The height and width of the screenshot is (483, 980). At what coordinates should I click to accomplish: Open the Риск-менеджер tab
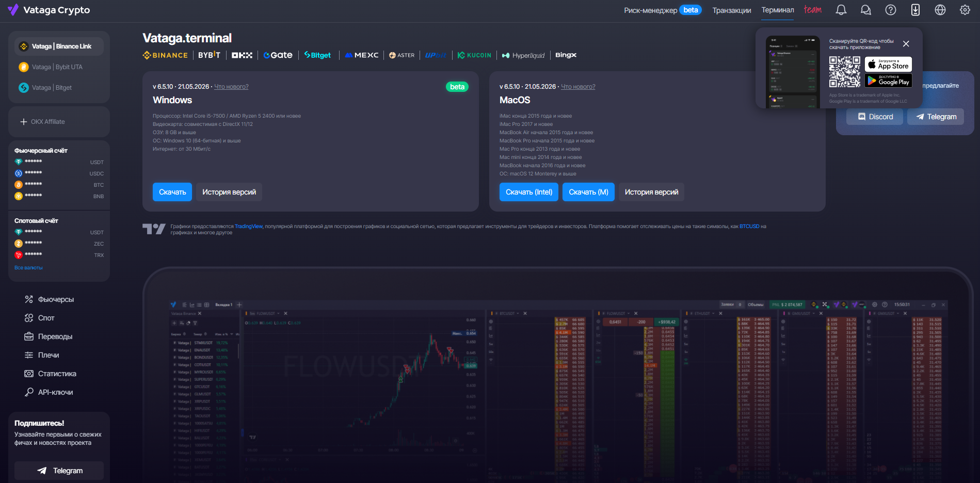point(663,10)
